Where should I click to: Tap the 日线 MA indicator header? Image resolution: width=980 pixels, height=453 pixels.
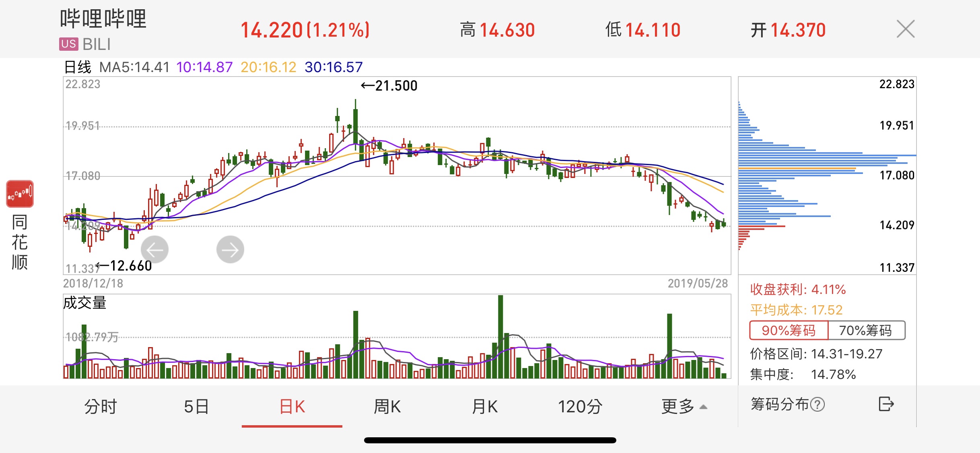click(78, 67)
